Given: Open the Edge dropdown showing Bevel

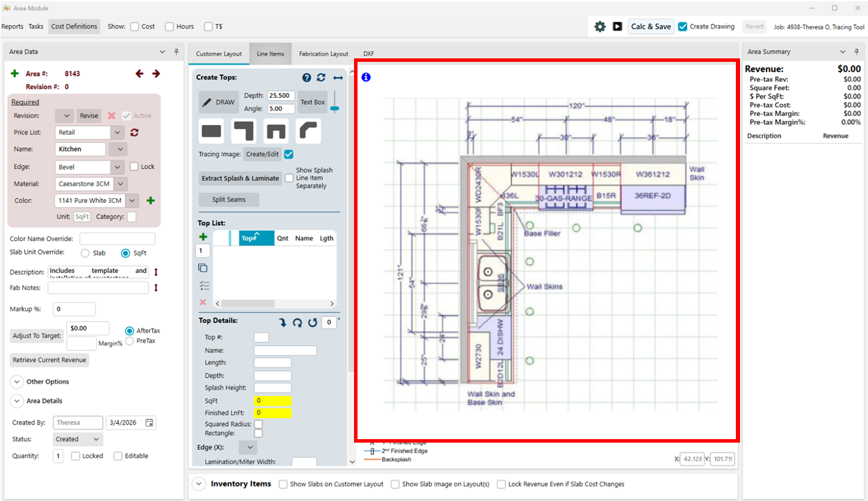Looking at the screenshot, I should pyautogui.click(x=117, y=167).
